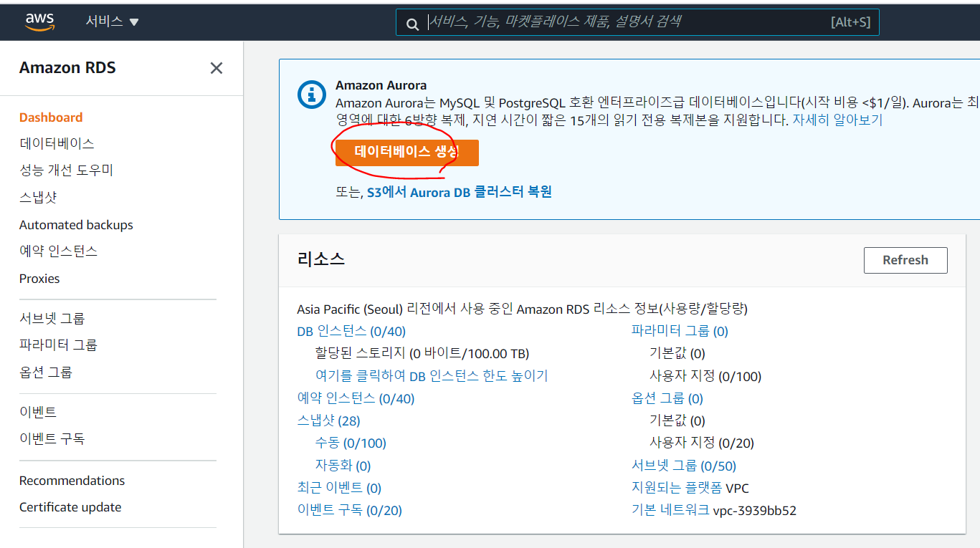
Task: Open the 파라미터 그룹 (0) resource link
Action: pyautogui.click(x=680, y=331)
